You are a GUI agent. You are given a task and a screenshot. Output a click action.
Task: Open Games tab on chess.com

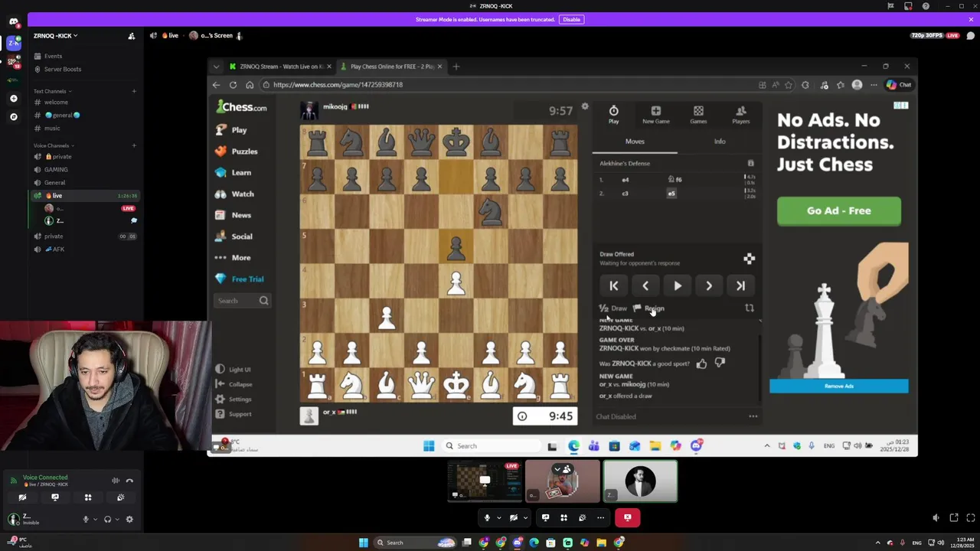pyautogui.click(x=698, y=115)
